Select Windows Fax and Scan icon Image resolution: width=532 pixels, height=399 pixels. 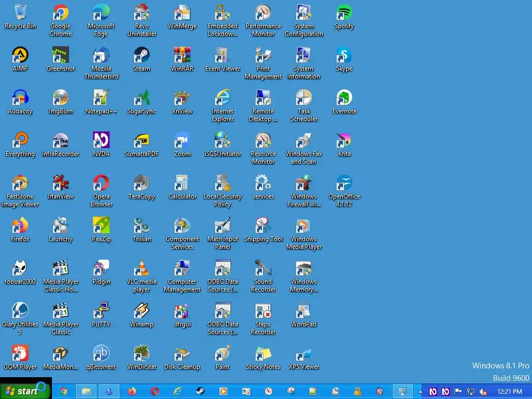303,148
